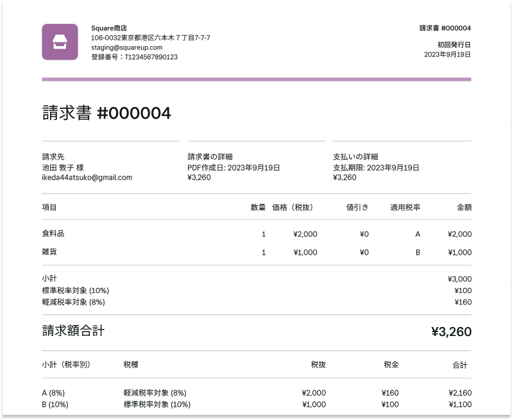Click the 請求先 section label
This screenshot has height=420, width=513.
[x=53, y=156]
